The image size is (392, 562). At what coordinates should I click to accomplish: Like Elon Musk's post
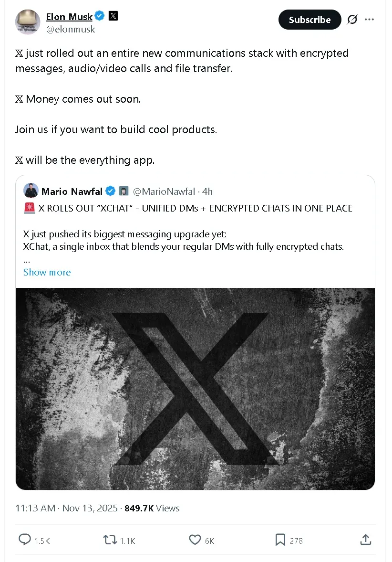coord(195,540)
